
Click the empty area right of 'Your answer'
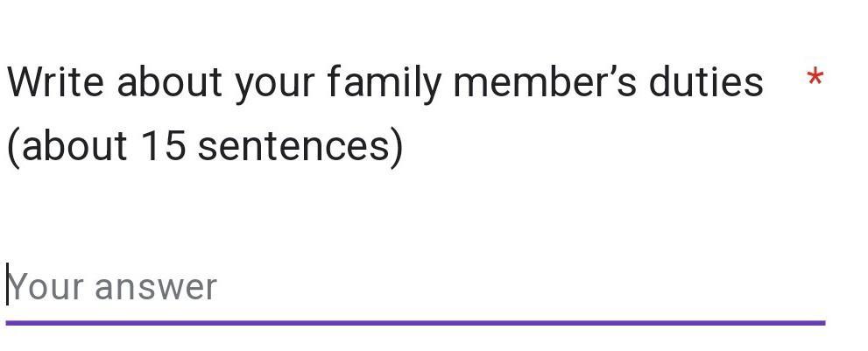point(526,287)
